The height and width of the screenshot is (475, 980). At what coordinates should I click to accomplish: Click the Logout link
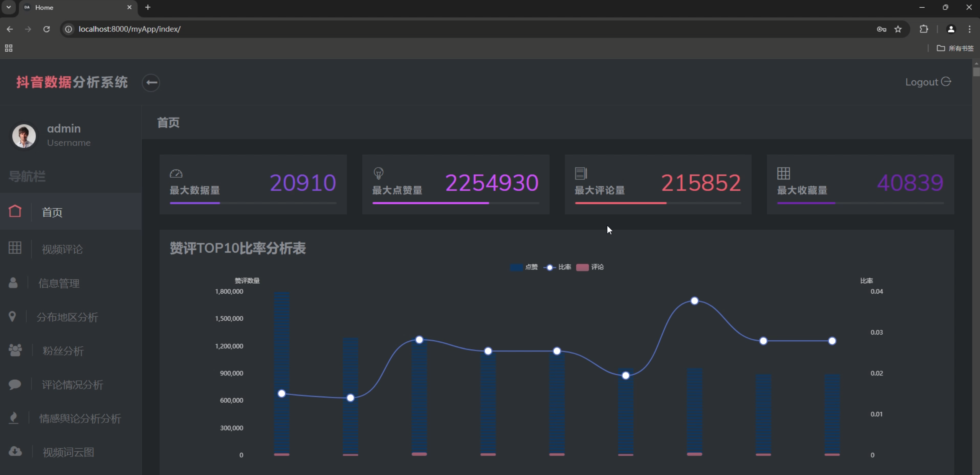coord(928,82)
